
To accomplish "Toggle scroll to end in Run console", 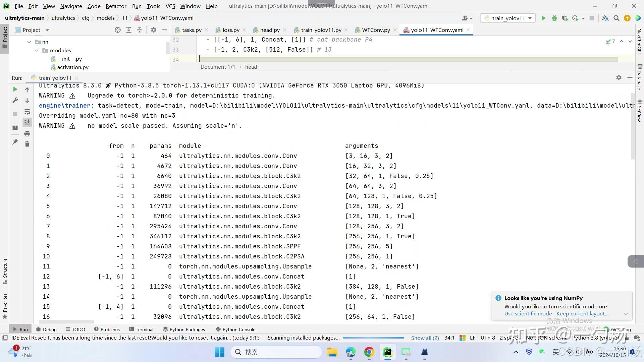I will 27,122.
